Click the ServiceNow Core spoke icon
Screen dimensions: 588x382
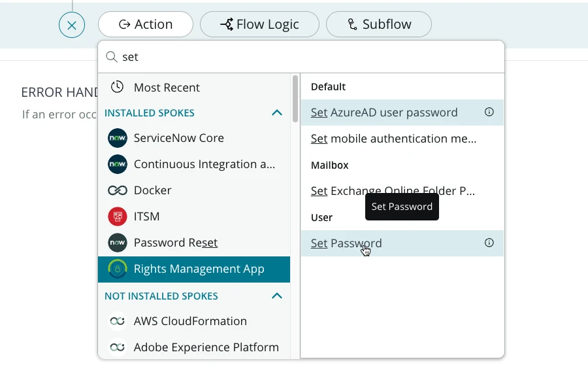[118, 138]
